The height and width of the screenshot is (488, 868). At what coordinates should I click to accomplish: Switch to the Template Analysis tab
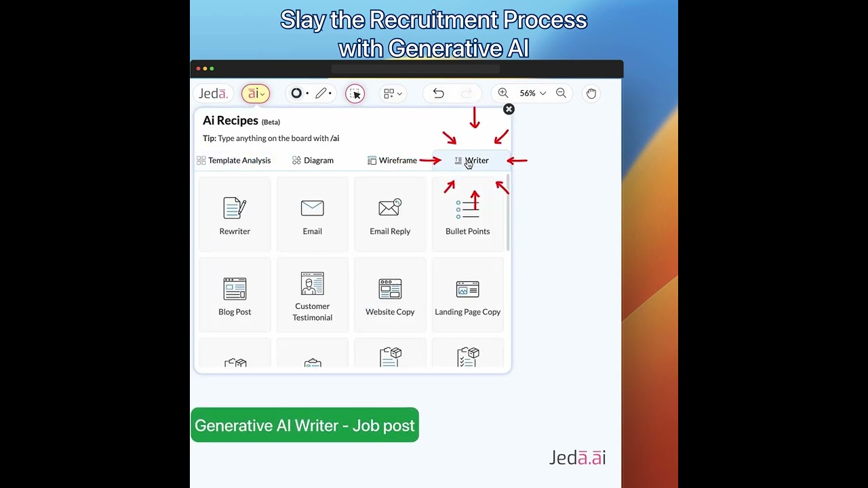(x=234, y=161)
